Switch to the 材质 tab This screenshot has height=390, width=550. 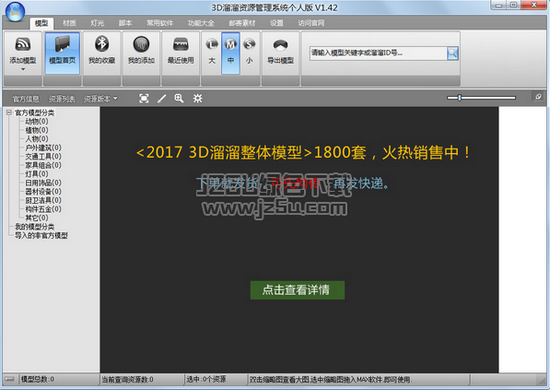coord(69,23)
